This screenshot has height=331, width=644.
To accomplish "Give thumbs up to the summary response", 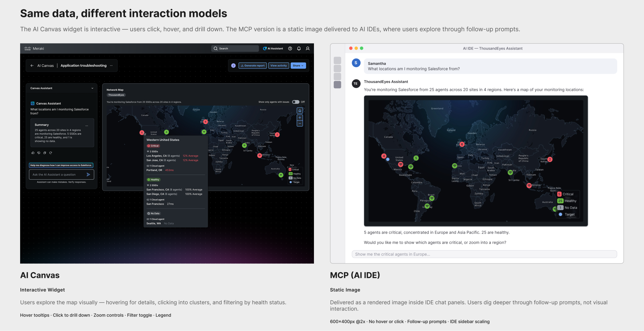I will click(x=33, y=153).
